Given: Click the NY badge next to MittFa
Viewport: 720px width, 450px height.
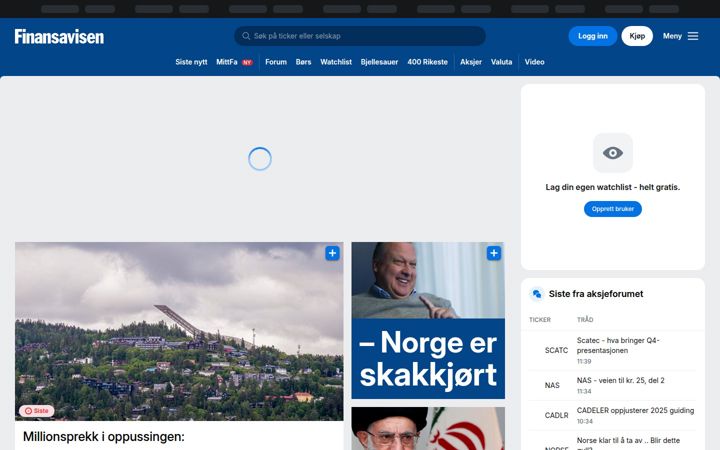Looking at the screenshot, I should 248,62.
